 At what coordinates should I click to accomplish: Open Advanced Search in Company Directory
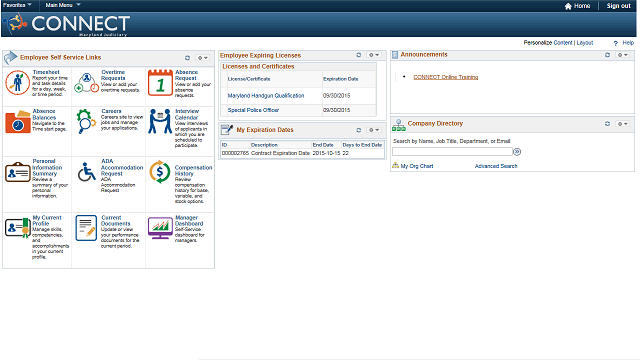(x=496, y=166)
